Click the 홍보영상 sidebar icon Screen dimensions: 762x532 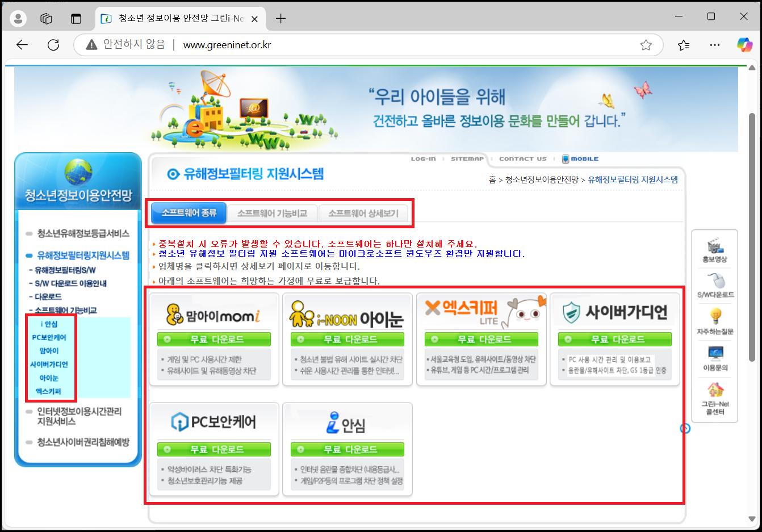click(715, 250)
